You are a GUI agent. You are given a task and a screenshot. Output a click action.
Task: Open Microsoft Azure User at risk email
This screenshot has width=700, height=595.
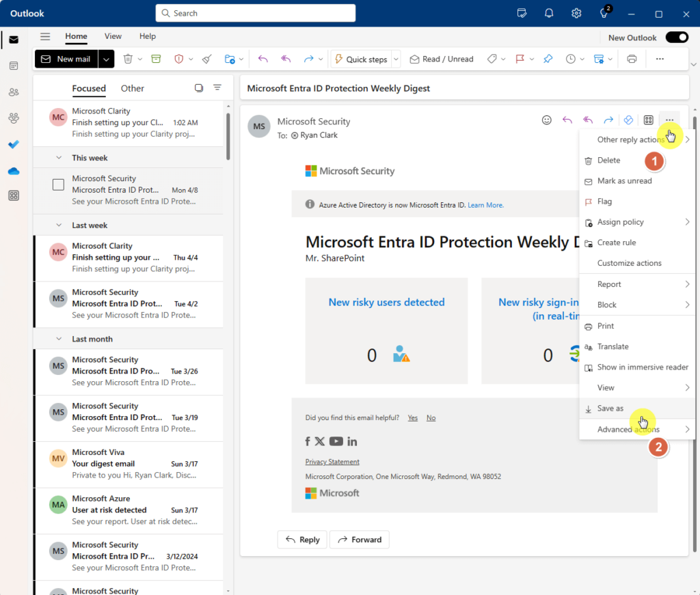coord(129,510)
